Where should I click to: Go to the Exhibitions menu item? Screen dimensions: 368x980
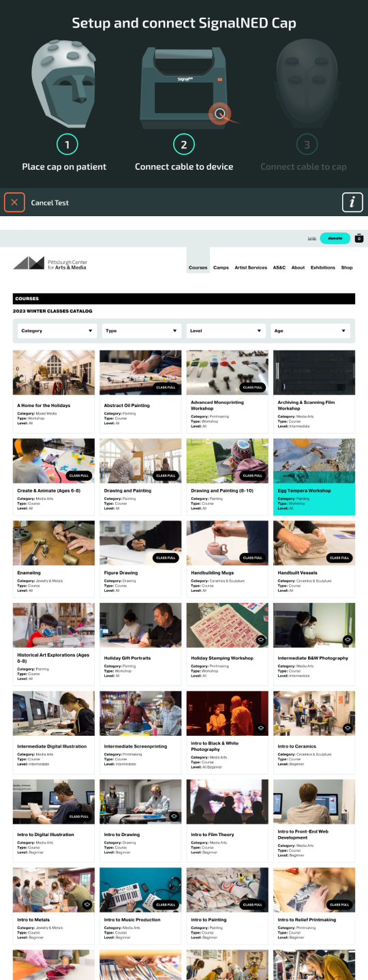coord(323,267)
